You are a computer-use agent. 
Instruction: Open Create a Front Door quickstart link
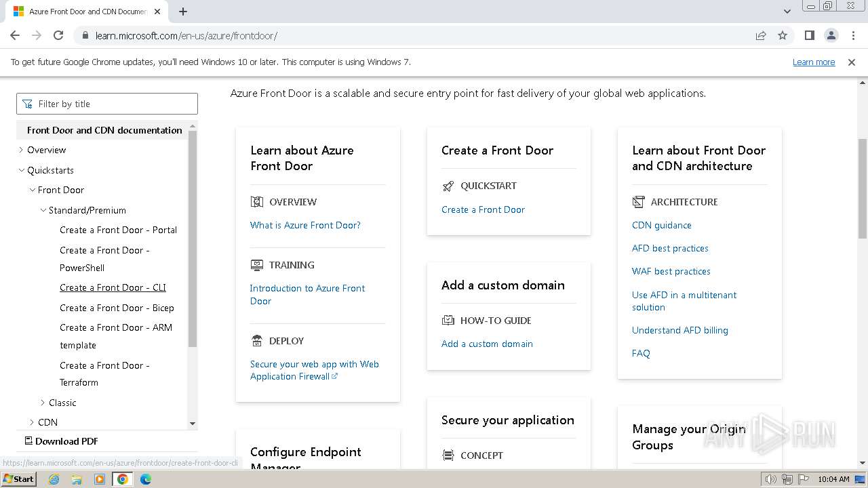point(483,209)
